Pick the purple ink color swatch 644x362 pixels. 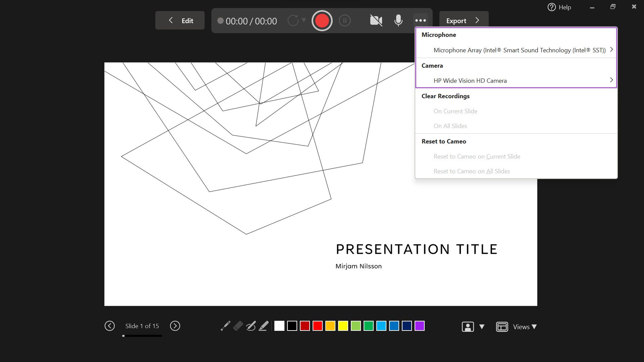coord(419,326)
